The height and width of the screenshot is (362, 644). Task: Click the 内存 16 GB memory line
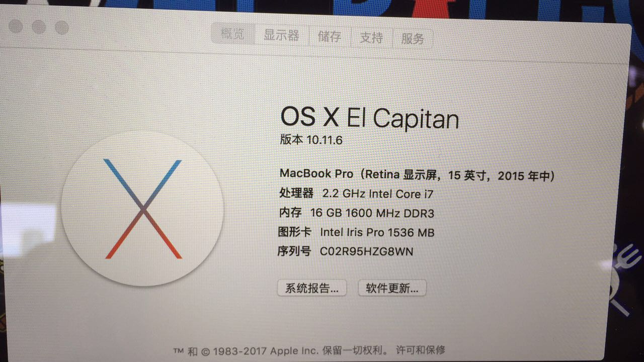pyautogui.click(x=357, y=213)
